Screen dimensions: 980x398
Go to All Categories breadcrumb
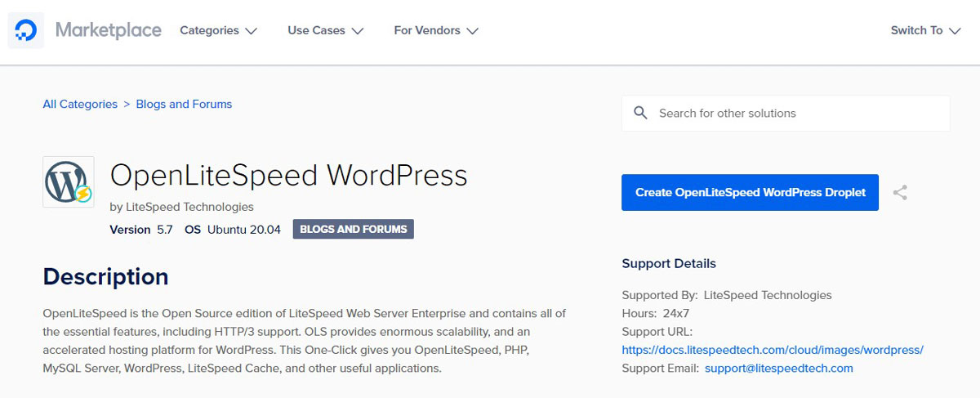click(80, 104)
